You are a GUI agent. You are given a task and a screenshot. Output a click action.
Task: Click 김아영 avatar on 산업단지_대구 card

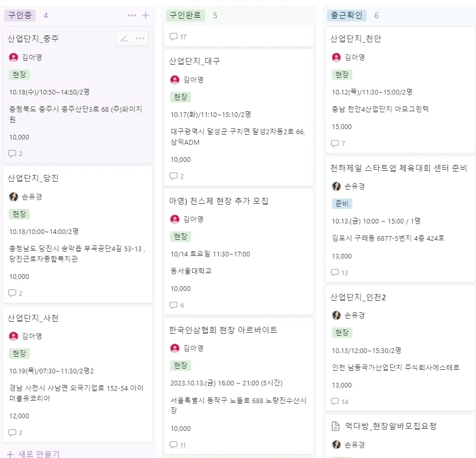[175, 80]
